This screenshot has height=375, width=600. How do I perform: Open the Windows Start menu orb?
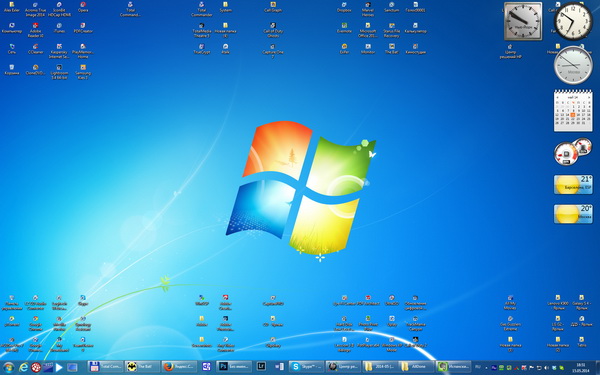8,367
